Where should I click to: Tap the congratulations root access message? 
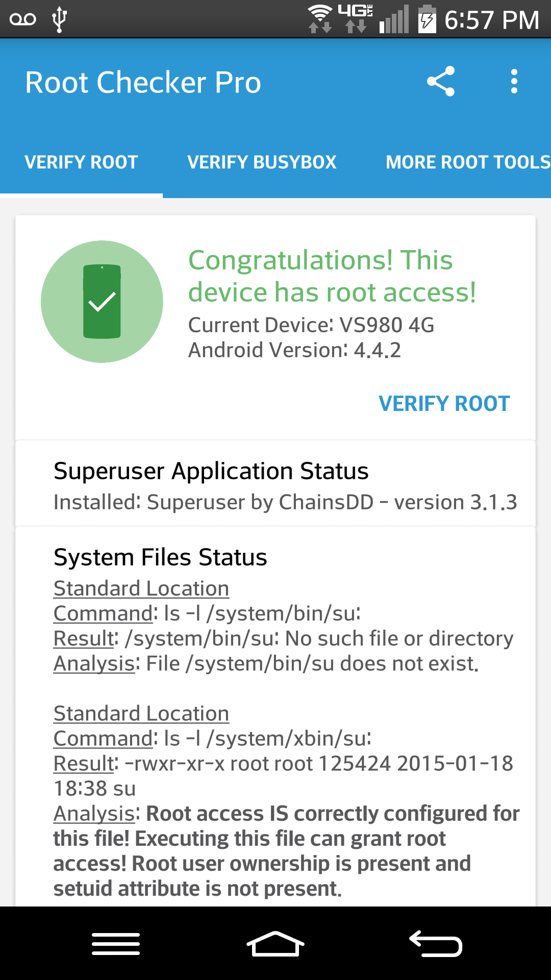tap(332, 276)
